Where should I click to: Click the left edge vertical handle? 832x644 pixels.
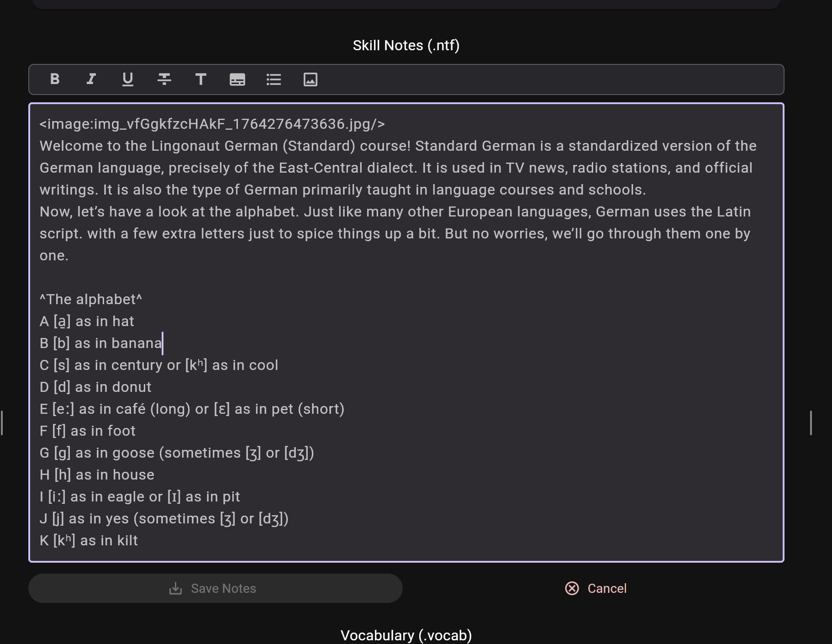pos(2,423)
